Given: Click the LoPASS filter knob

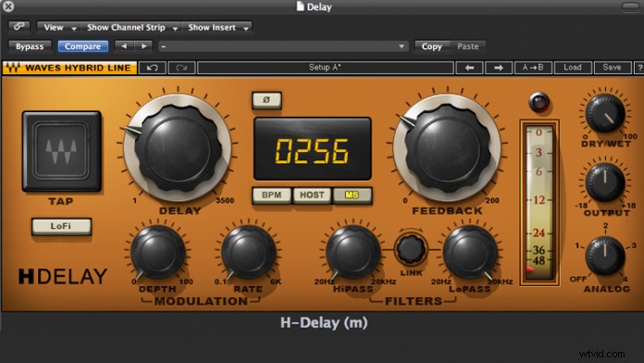Looking at the screenshot, I should coord(470,253).
